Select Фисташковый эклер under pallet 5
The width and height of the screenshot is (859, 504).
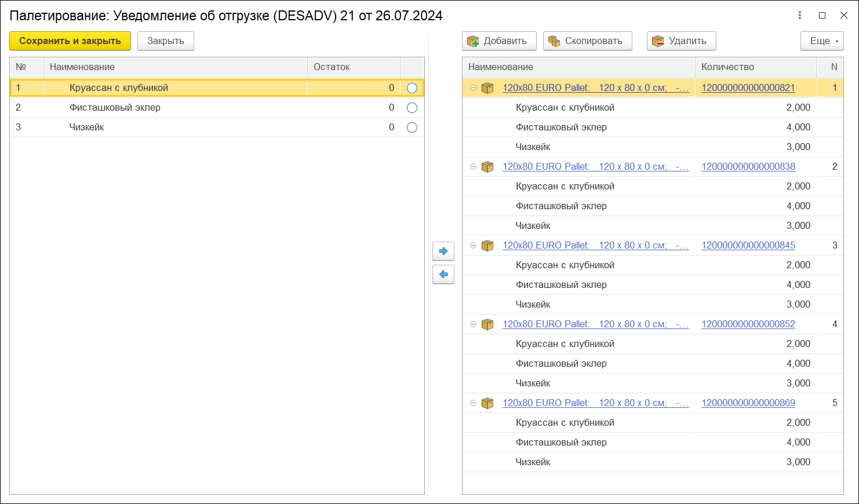[561, 443]
